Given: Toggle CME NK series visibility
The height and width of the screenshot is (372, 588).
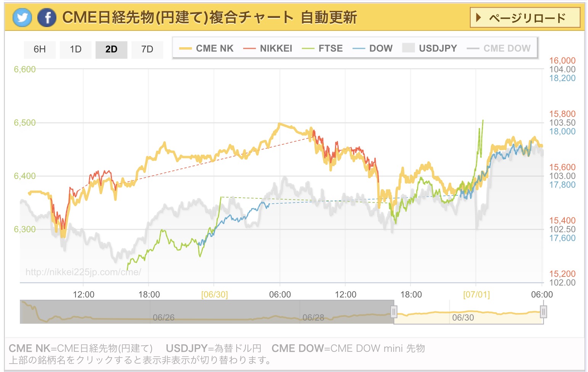Looking at the screenshot, I should [207, 48].
